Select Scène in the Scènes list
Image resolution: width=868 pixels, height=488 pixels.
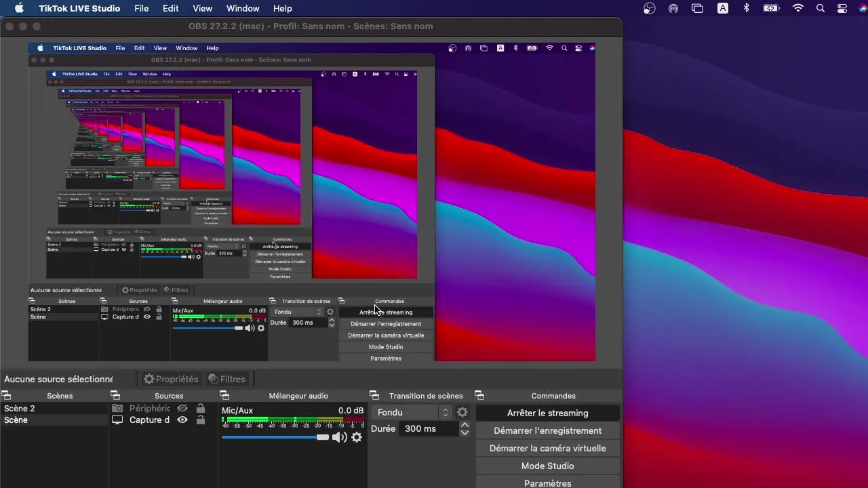[x=54, y=420]
